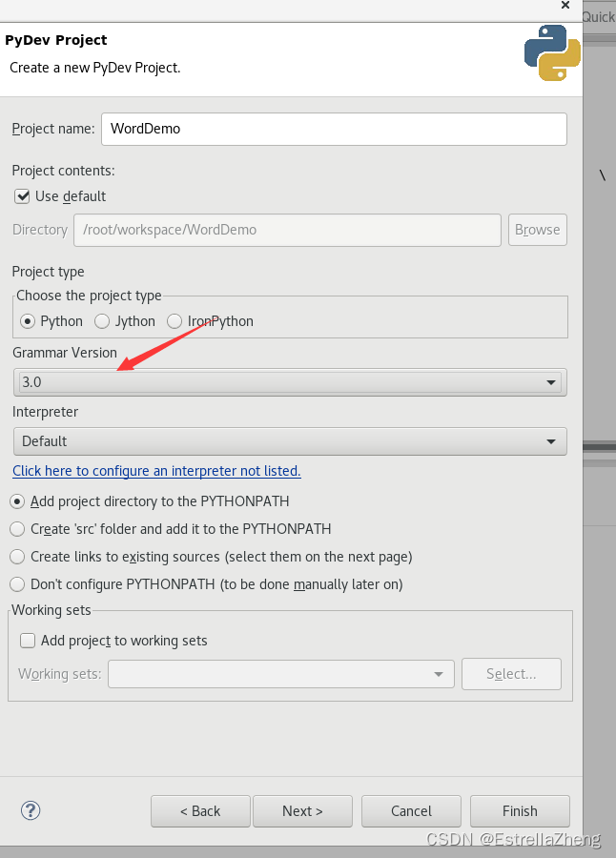Click the Directory path field

[x=287, y=230]
